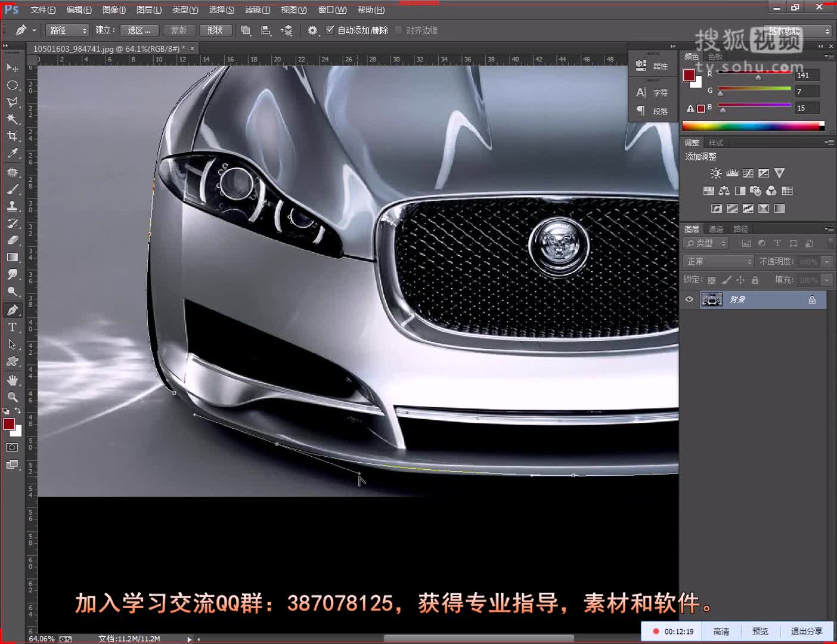837x644 pixels.
Task: Open the 字符 panel button
Action: pos(652,92)
